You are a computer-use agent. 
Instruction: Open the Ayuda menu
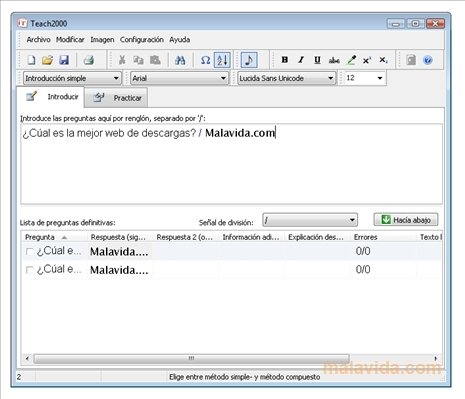[x=179, y=40]
